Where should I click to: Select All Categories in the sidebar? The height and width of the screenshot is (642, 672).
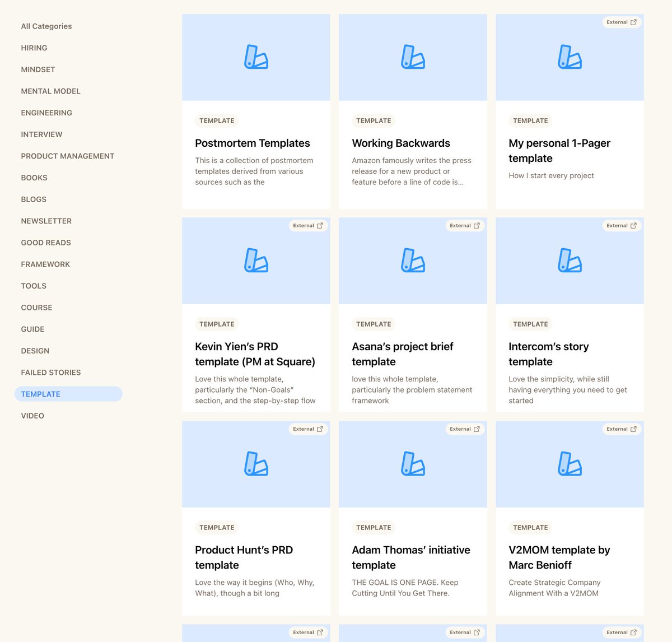pyautogui.click(x=46, y=26)
